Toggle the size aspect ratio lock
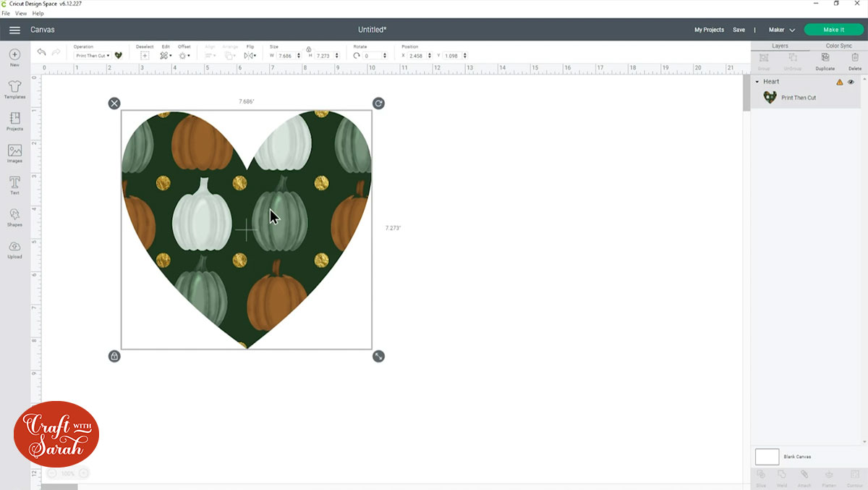The image size is (868, 490). click(309, 48)
